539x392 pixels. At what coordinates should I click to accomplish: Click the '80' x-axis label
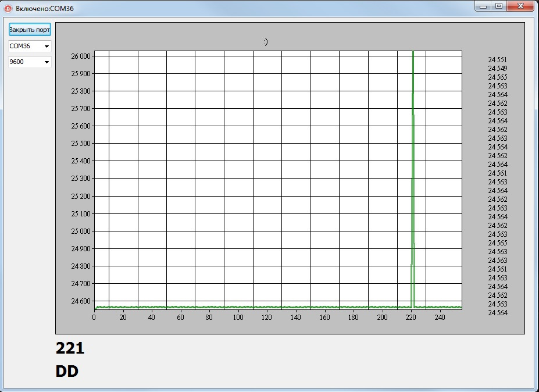point(209,318)
